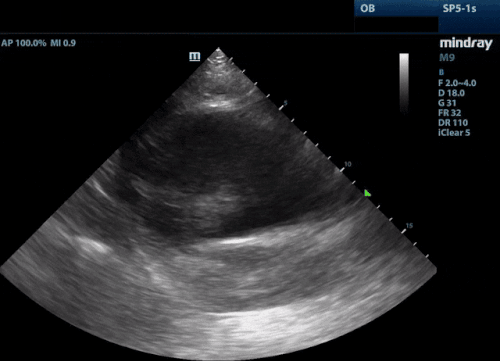Click the G 31 gain parameter
Viewport: 500px width, 361px height.
(447, 103)
